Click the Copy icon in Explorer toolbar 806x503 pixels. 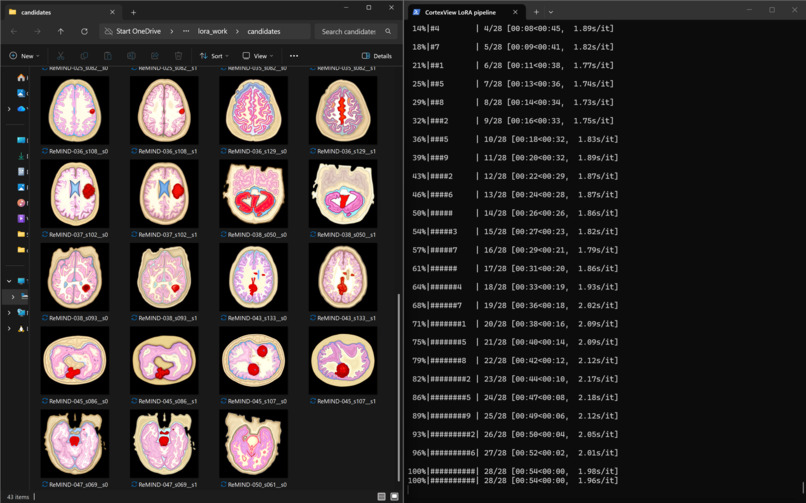pyautogui.click(x=84, y=55)
